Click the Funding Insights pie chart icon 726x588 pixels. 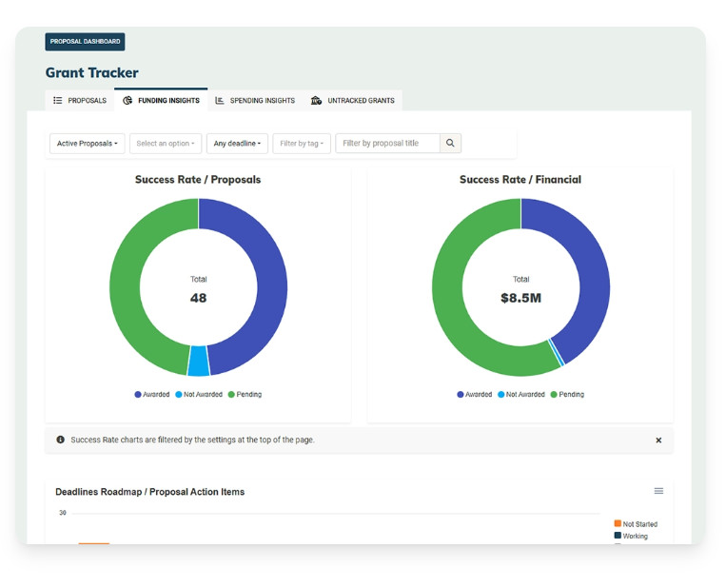(x=128, y=100)
